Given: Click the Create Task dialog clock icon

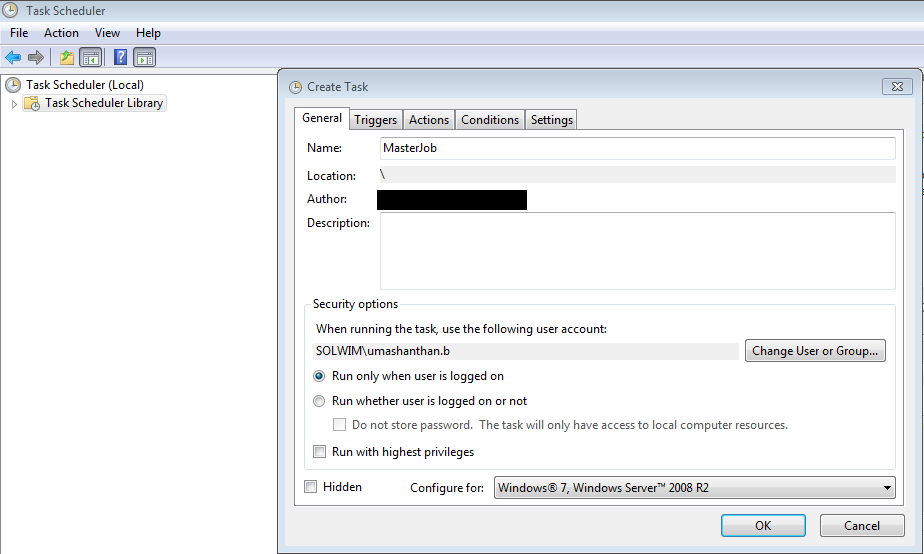Looking at the screenshot, I should pyautogui.click(x=295, y=87).
